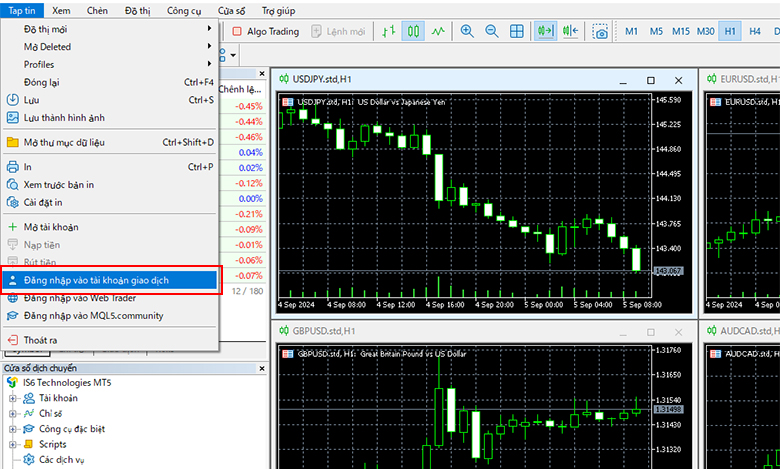780x469 pixels.
Task: Choose Mở tài khoản entry
Action: 110,227
